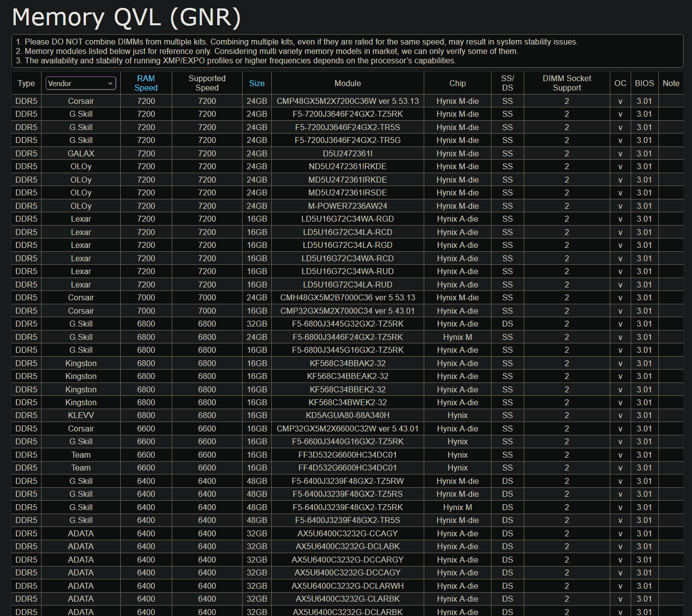
Task: Select module ND5U2472361IRKDE
Action: pos(347,166)
